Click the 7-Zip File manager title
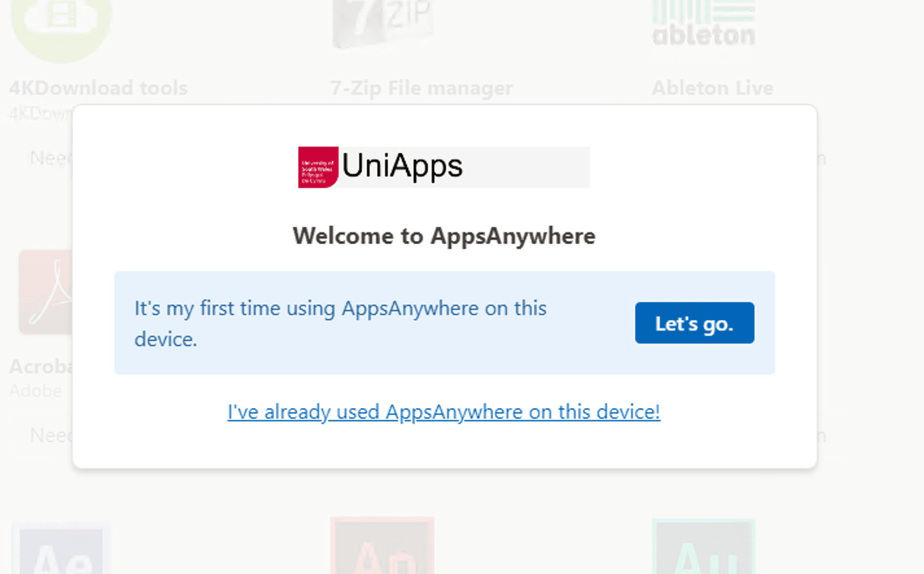 422,89
